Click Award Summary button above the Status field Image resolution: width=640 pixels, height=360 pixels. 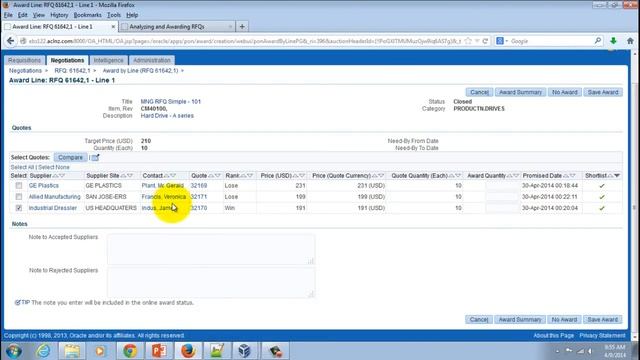click(520, 92)
